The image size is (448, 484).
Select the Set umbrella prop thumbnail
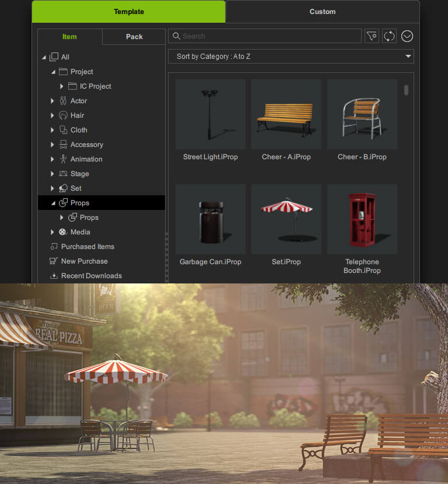tap(286, 219)
